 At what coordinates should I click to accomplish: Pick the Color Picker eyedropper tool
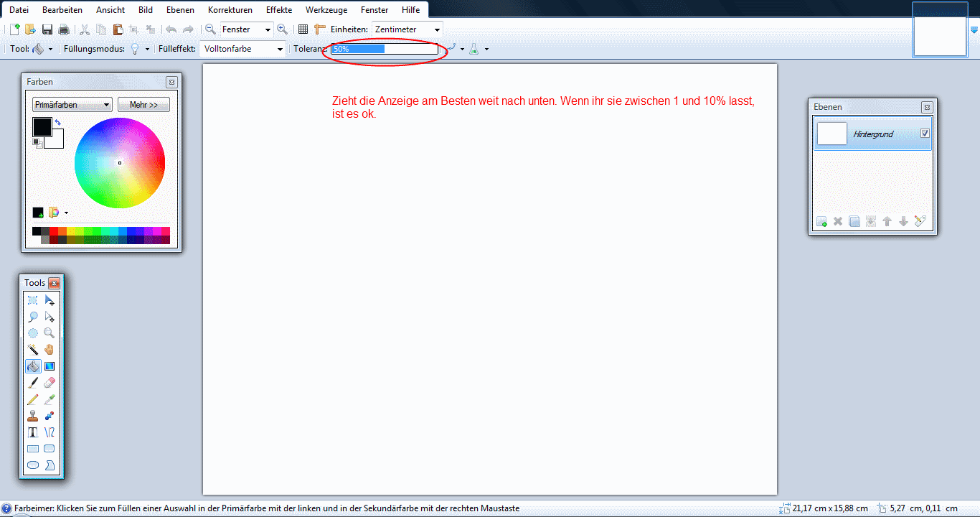coord(50,399)
